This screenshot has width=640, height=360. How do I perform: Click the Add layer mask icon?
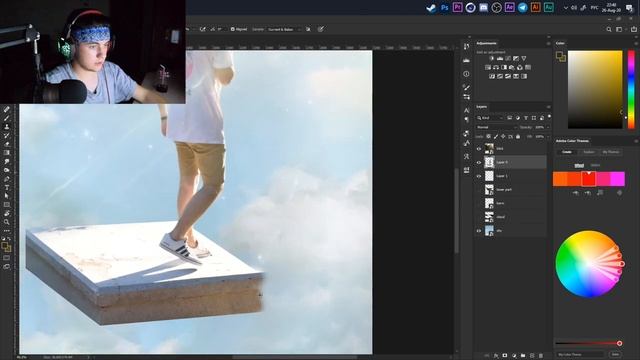(505, 356)
